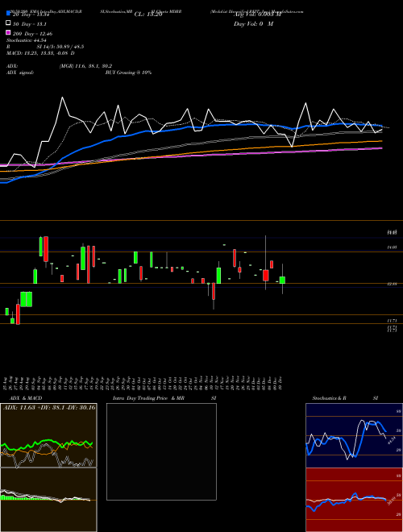The image size is (403, 532).
Task: Click the blue 20 Day legend swatch
Action: [x=8, y=14]
